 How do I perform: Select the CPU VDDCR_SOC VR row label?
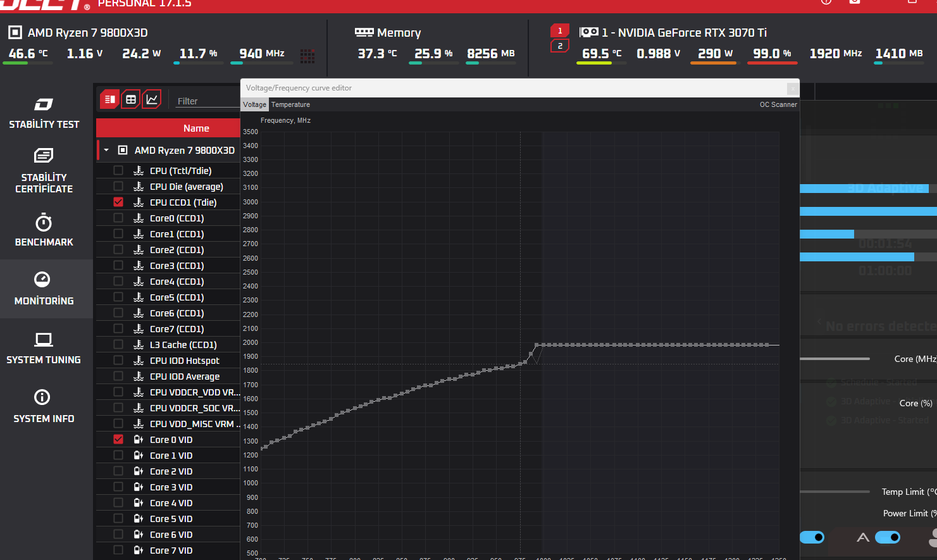[195, 408]
